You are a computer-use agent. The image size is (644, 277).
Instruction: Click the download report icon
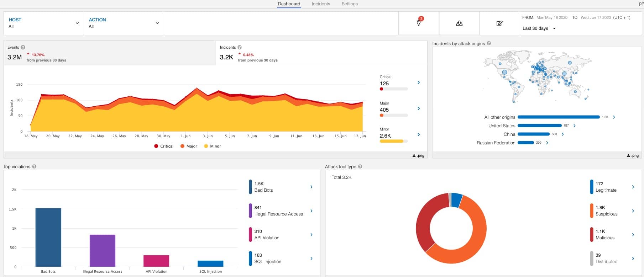[x=459, y=23]
